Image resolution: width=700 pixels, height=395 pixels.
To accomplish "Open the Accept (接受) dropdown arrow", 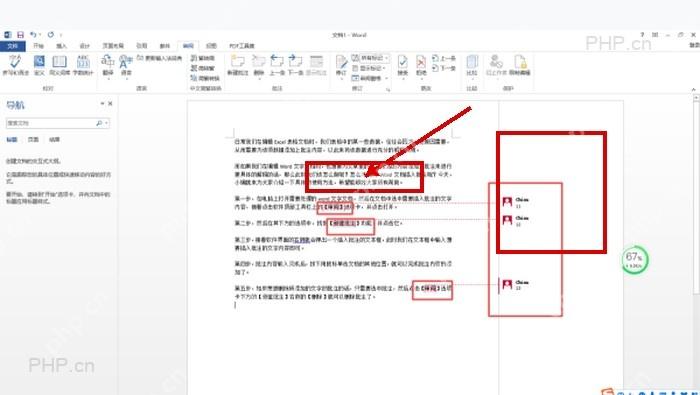I will [x=403, y=79].
